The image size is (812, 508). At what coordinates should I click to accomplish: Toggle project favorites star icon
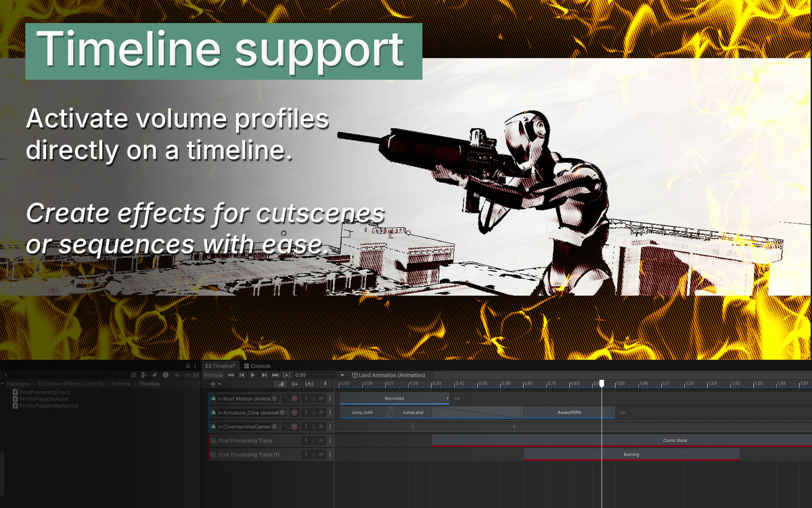(x=177, y=375)
